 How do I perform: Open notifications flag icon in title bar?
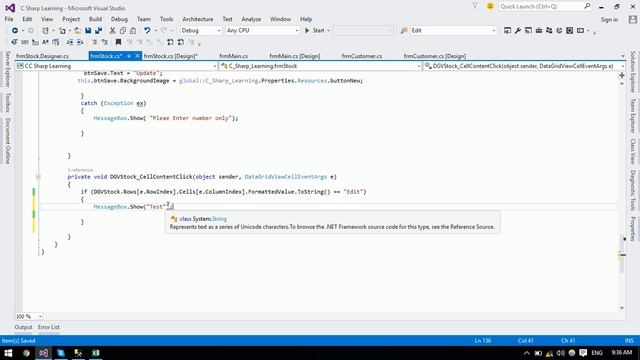pos(475,6)
